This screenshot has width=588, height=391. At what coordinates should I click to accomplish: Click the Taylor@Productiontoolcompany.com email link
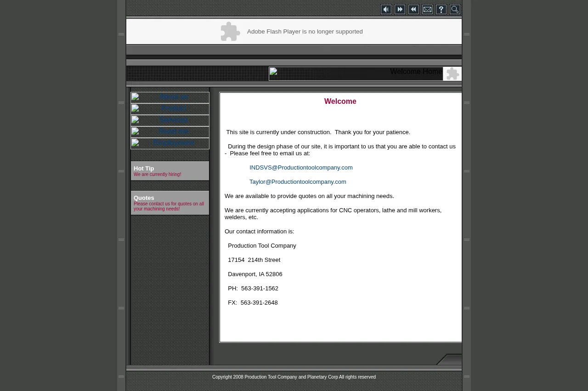(298, 182)
